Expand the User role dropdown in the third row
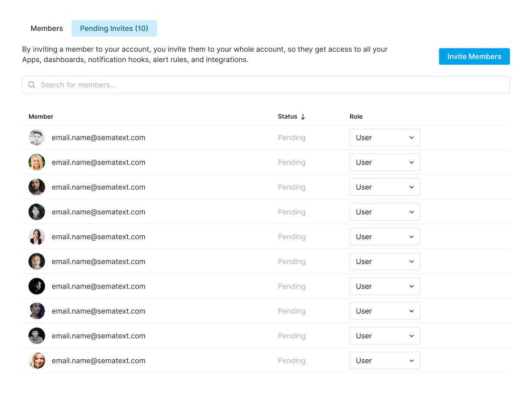The width and height of the screenshot is (532, 393). [x=385, y=187]
